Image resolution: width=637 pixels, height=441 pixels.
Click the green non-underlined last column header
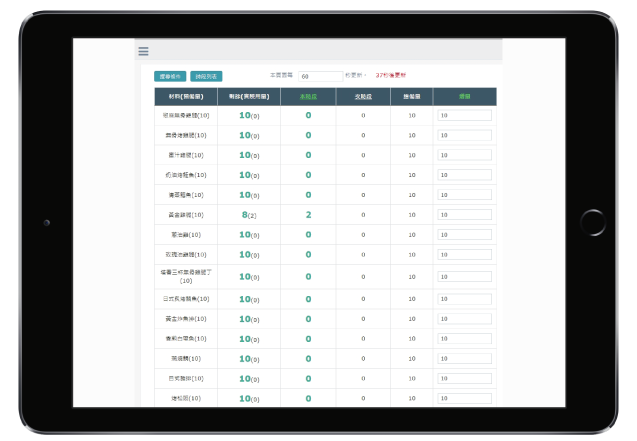click(x=464, y=97)
